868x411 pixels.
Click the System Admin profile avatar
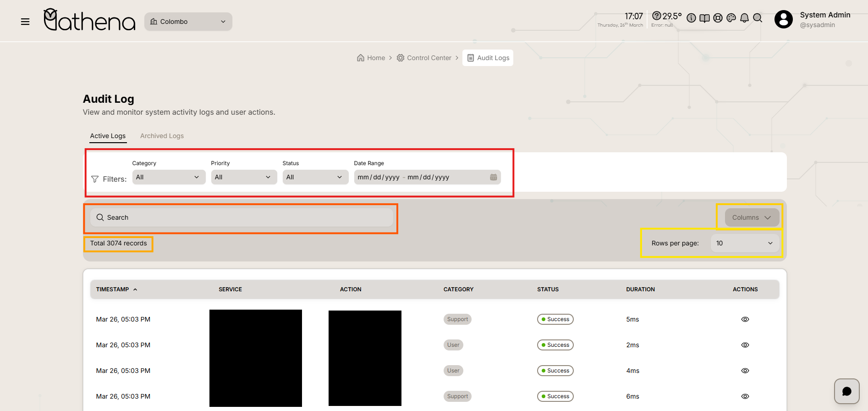pyautogui.click(x=783, y=19)
